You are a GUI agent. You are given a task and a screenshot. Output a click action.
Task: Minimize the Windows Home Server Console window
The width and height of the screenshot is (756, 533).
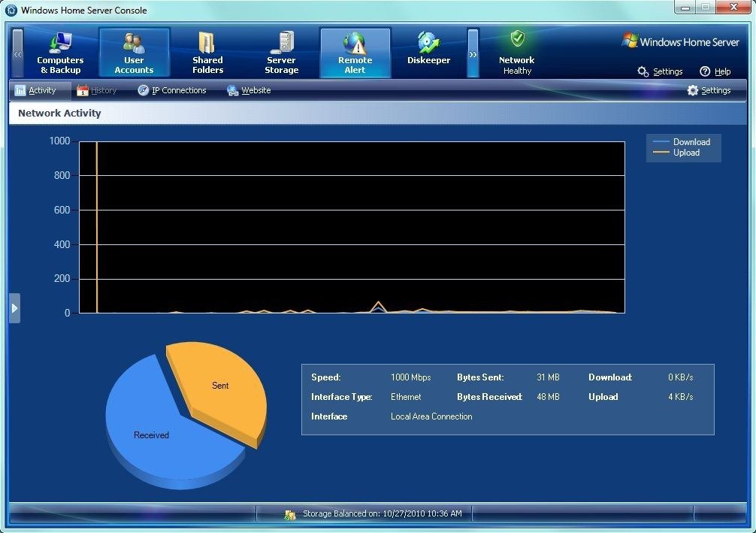[685, 8]
